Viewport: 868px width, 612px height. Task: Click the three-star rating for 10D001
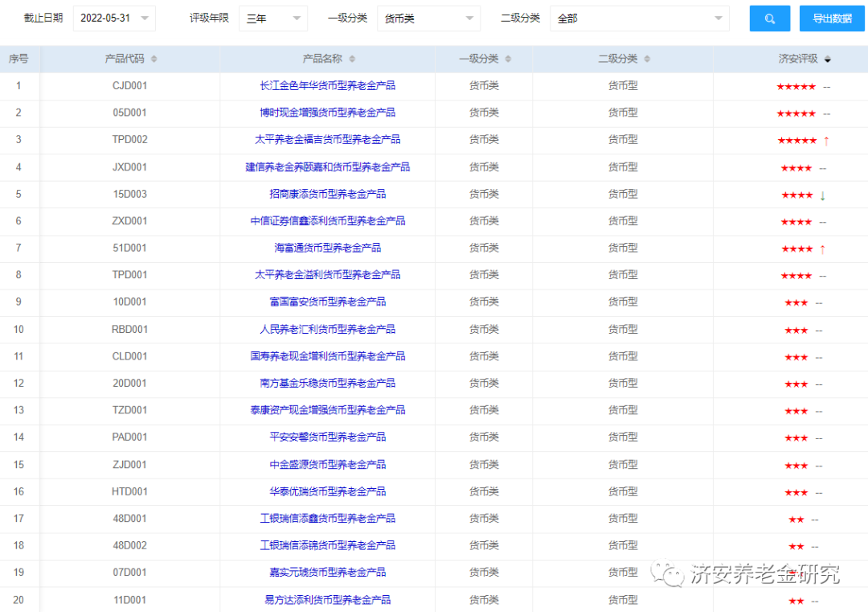(x=796, y=303)
